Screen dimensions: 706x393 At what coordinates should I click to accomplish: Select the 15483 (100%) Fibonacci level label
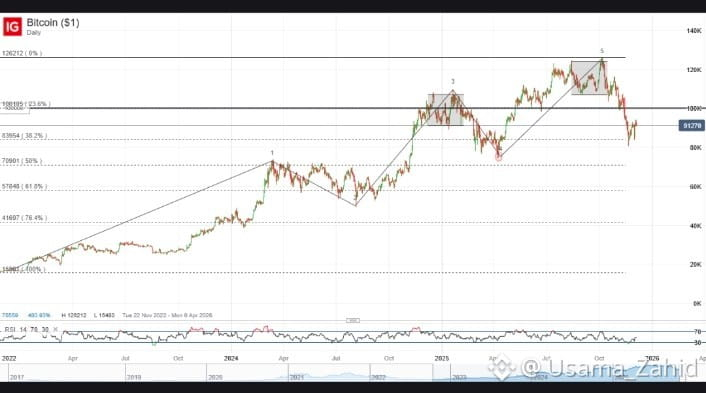(24, 269)
